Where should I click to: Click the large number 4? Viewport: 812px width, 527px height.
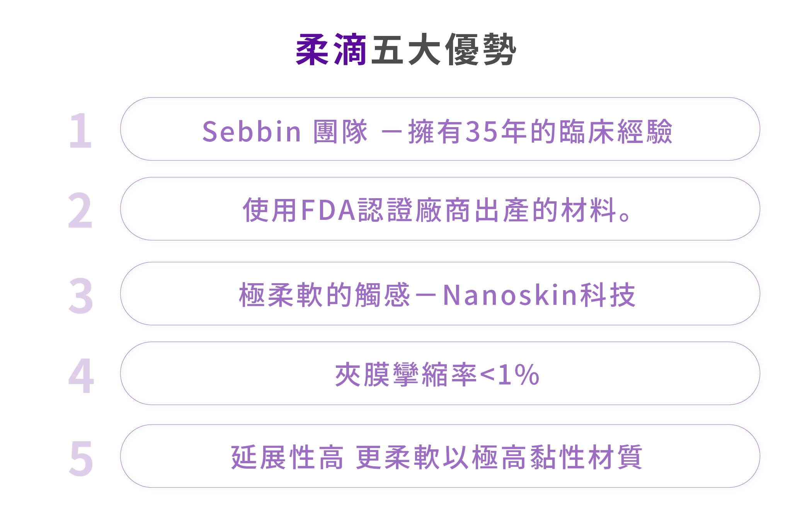click(81, 376)
